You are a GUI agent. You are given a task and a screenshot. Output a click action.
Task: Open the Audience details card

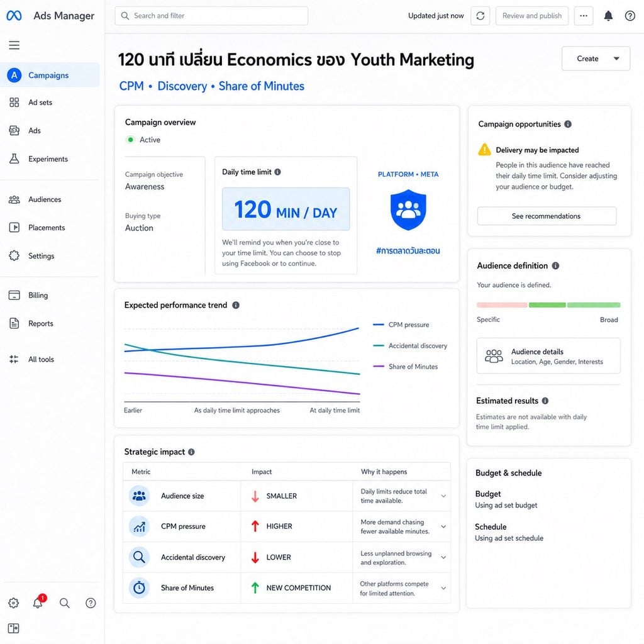tap(548, 356)
